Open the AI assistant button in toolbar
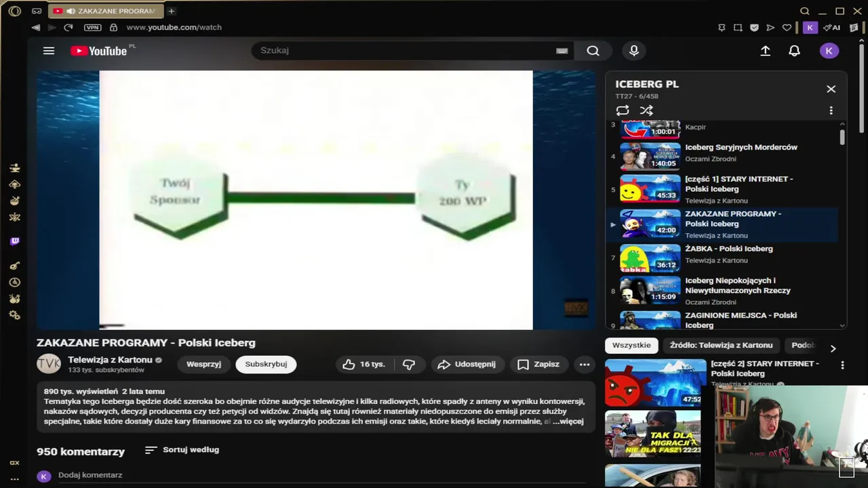The width and height of the screenshot is (868, 488). click(833, 28)
